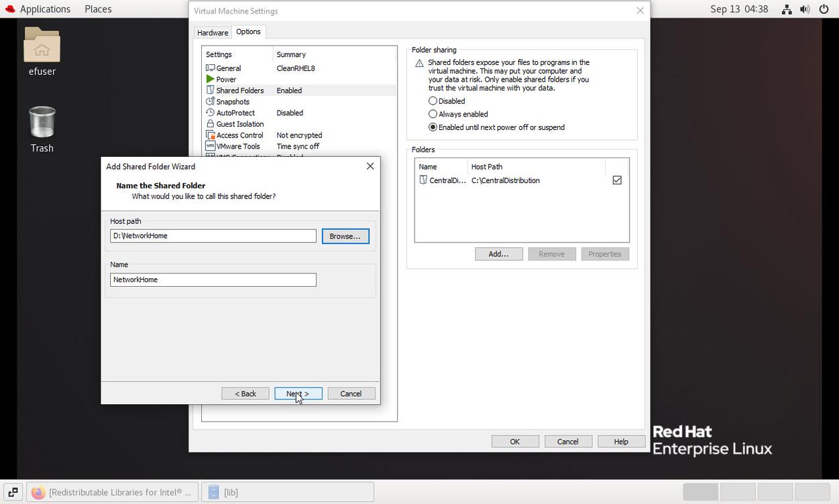Open the efuser home folder icon
Screen dimensions: 839x504
42,45
